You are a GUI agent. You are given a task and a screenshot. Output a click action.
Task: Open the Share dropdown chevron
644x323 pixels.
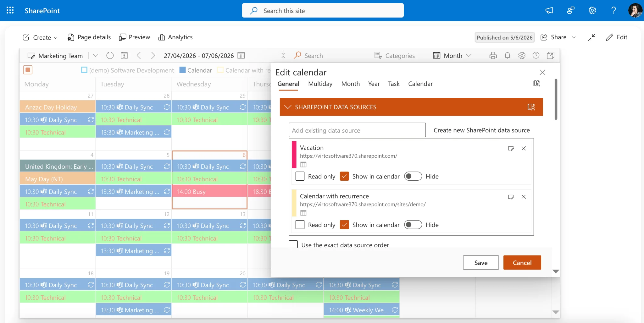coord(574,37)
